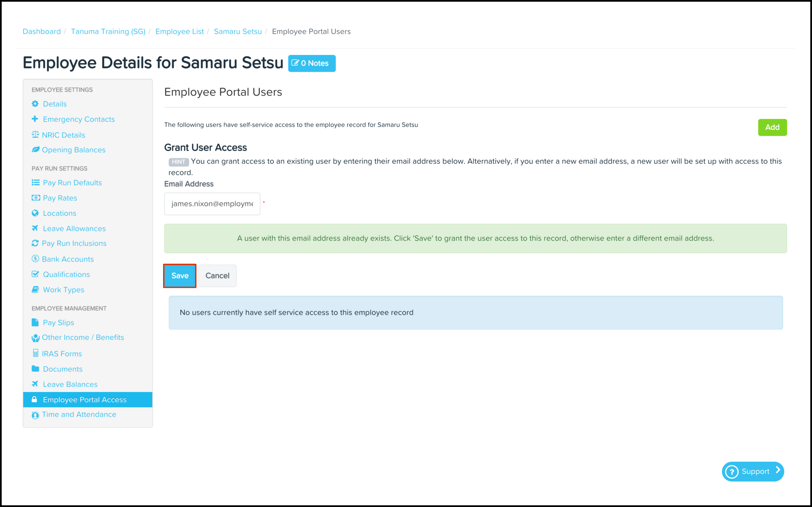Open the Pay Slips section
Screen dimensions: 812x507
coord(58,323)
